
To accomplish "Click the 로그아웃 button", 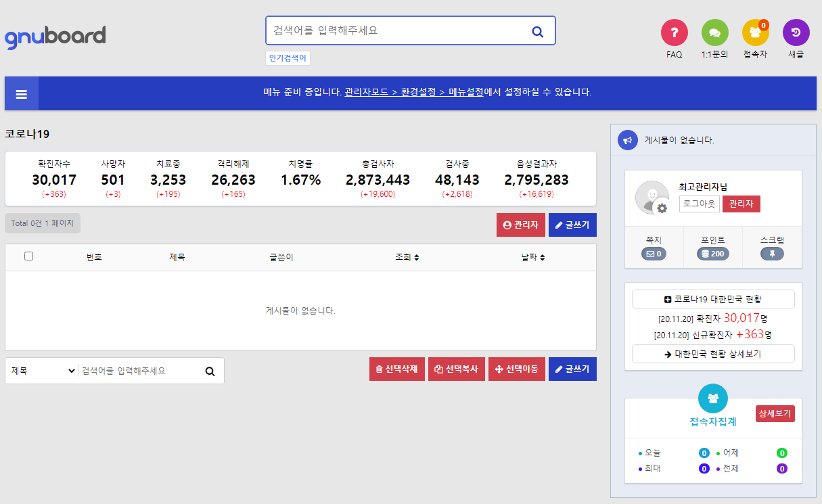I will [x=699, y=204].
